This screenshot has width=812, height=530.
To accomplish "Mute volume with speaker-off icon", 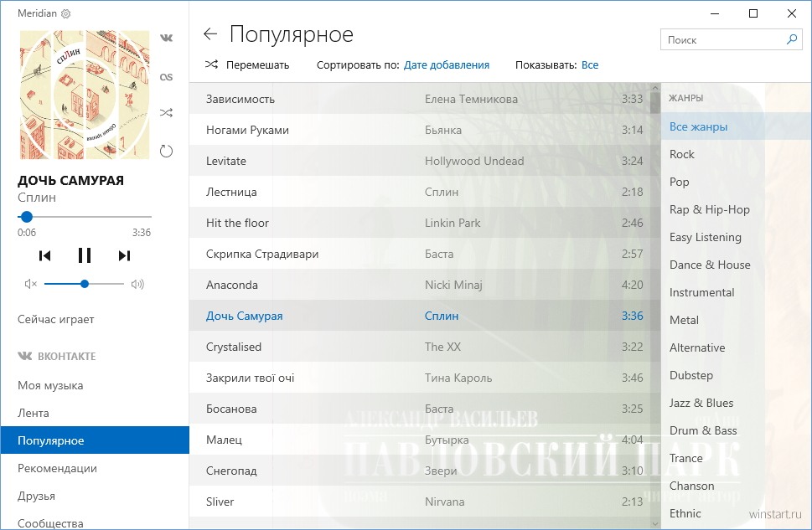I will coord(30,284).
